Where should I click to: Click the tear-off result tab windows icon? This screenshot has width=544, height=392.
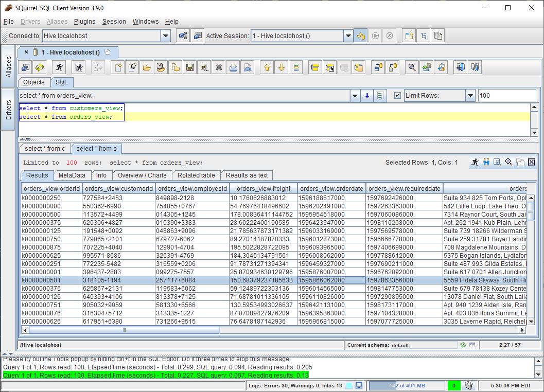520,162
